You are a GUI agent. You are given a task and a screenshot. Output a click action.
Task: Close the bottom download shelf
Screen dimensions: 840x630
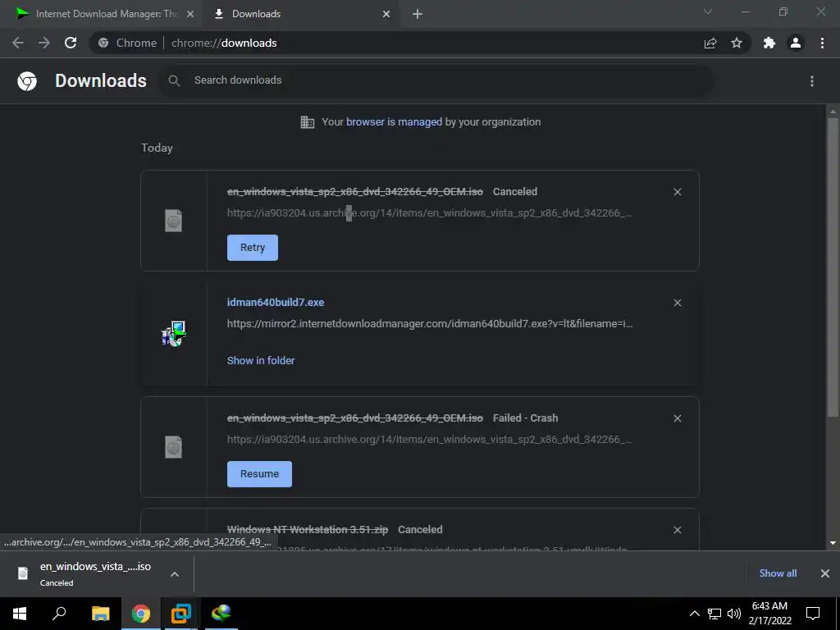(825, 573)
